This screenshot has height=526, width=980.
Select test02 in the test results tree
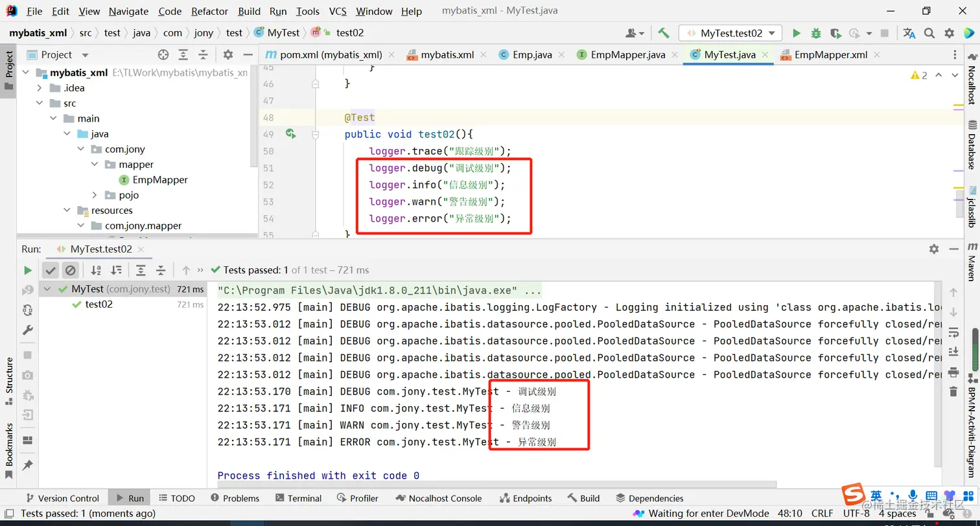coord(99,304)
